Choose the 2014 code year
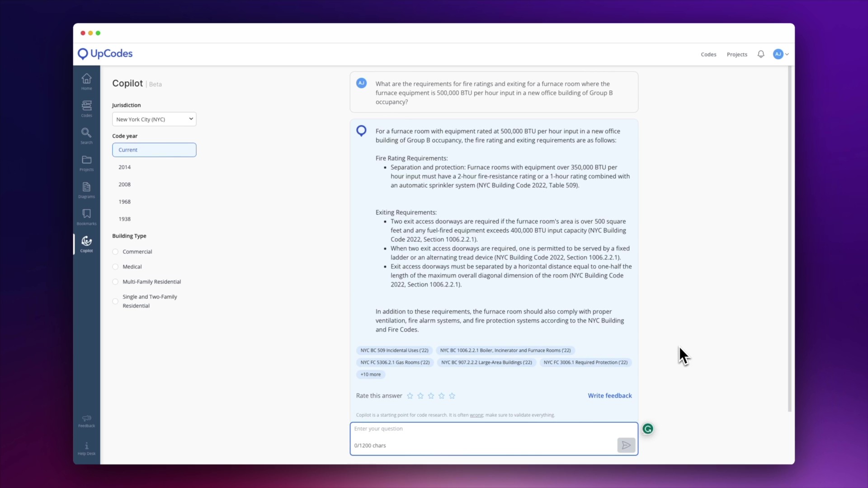The width and height of the screenshot is (868, 488). [x=125, y=167]
